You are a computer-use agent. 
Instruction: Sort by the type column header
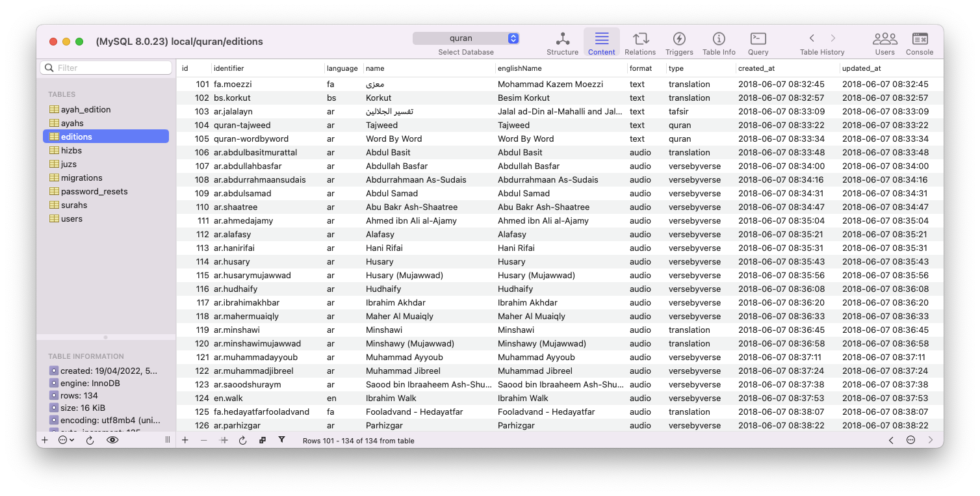[701, 68]
